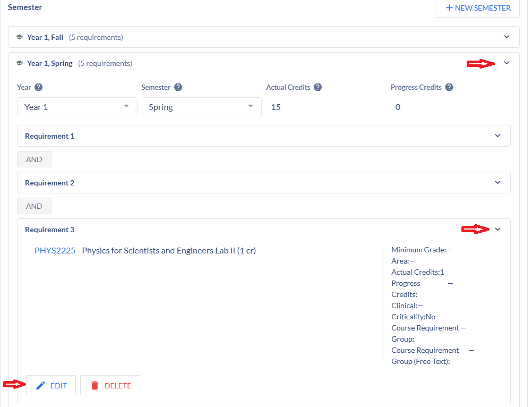Expand the Year 1, Fall semester chevron
The height and width of the screenshot is (407, 532).
click(x=507, y=37)
